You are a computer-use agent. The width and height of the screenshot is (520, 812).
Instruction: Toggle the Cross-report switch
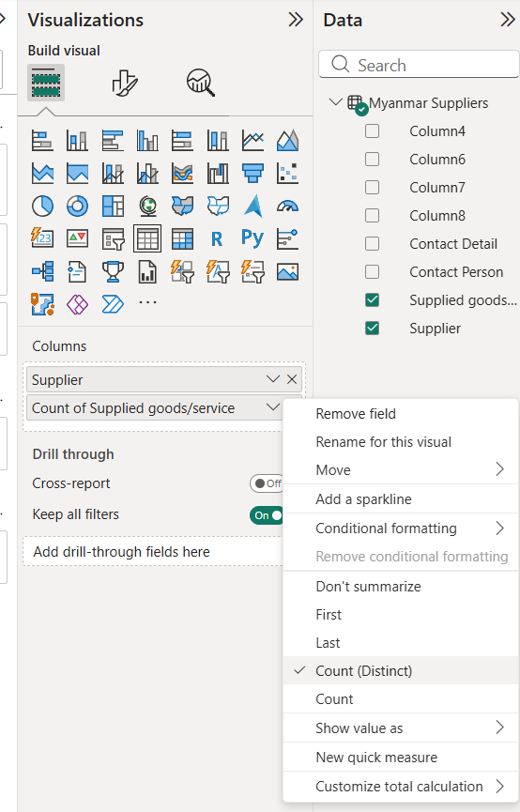(x=267, y=483)
